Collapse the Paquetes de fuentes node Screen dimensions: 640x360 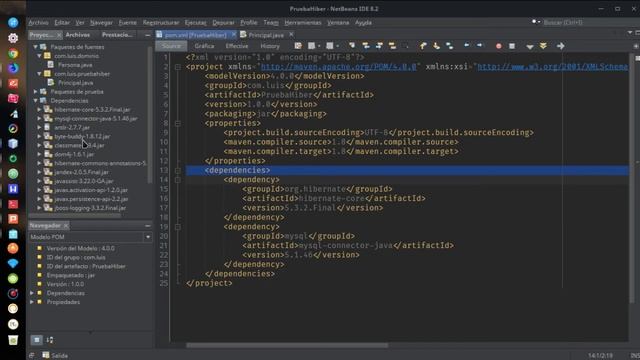pyautogui.click(x=36, y=47)
